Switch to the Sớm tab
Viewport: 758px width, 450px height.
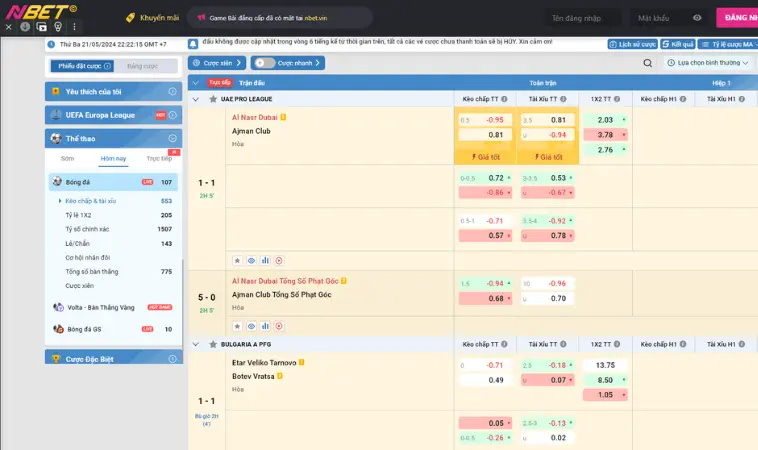pyautogui.click(x=67, y=158)
